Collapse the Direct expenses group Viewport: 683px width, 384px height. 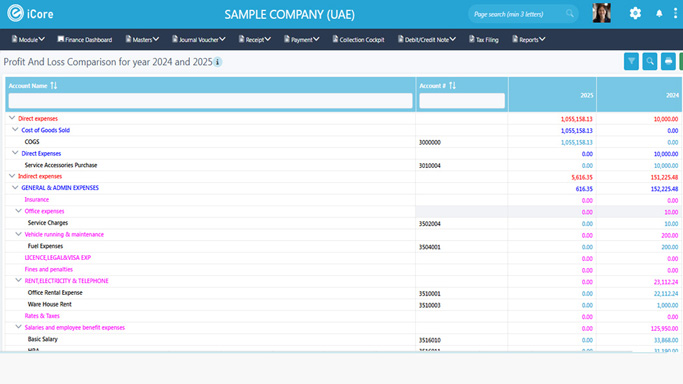pyautogui.click(x=12, y=118)
